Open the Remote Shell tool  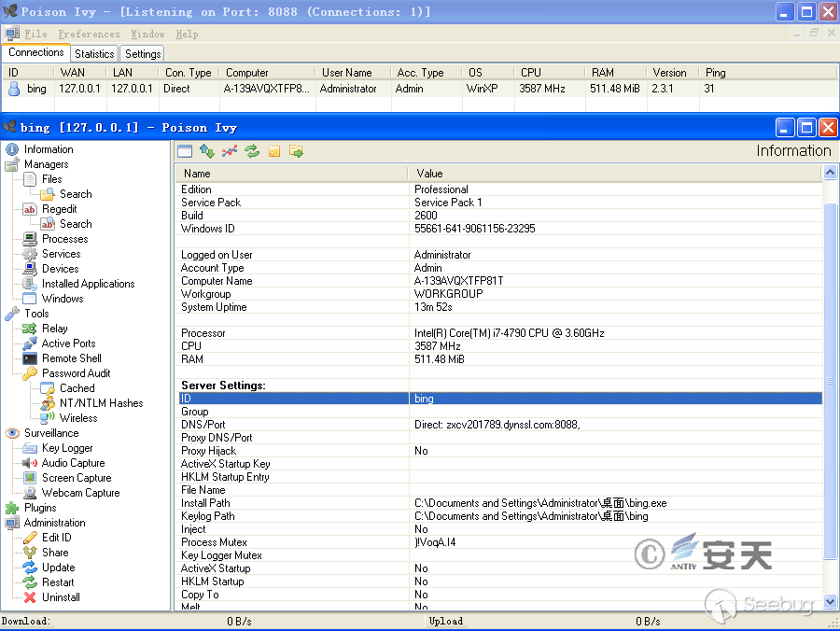[71, 358]
